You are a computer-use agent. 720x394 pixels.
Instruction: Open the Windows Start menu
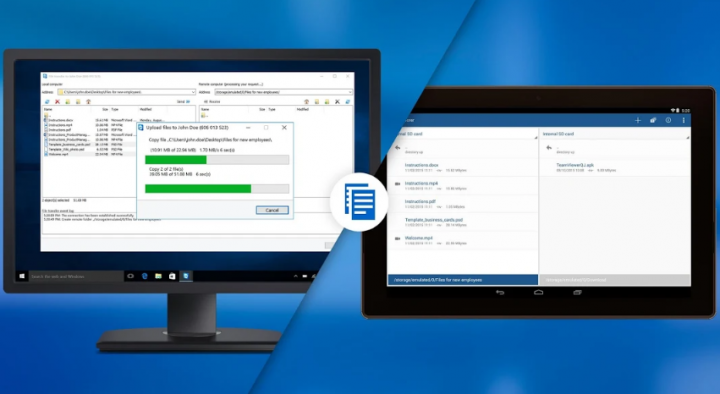[x=22, y=276]
